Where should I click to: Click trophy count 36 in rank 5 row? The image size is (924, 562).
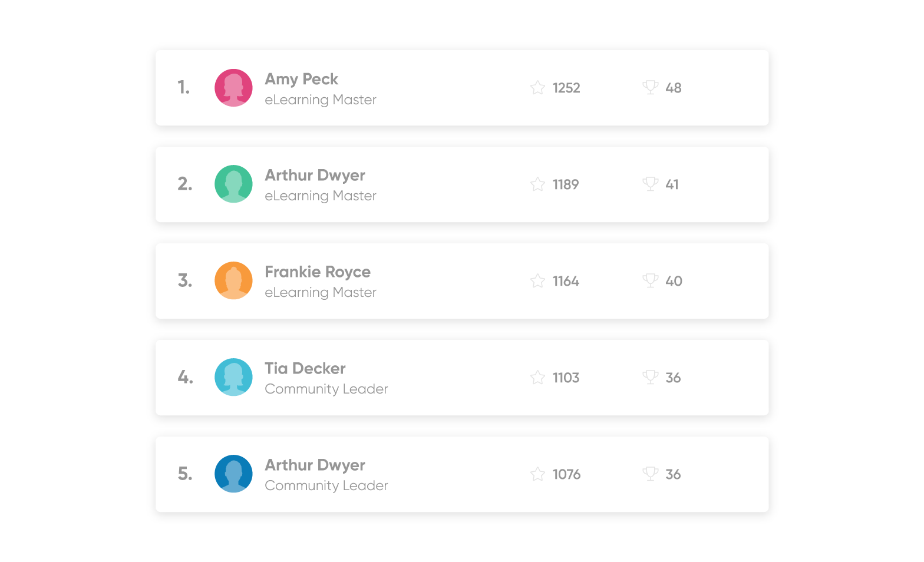pos(673,475)
